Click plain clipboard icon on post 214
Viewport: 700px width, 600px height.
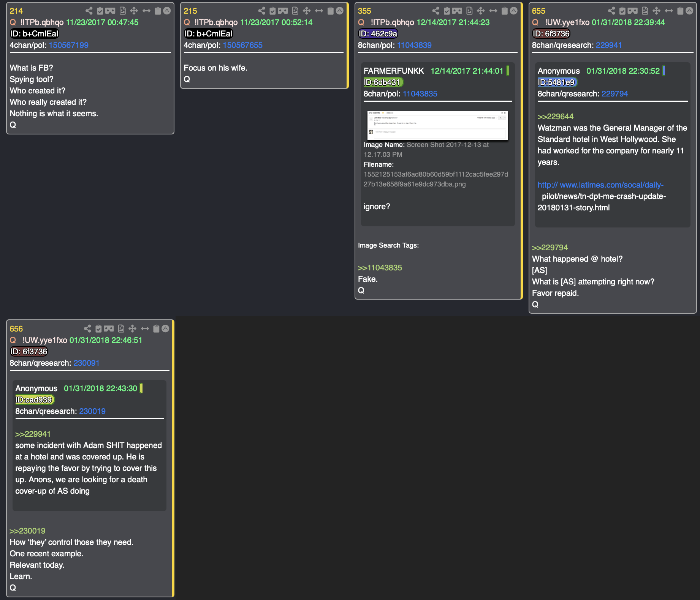[x=158, y=11]
